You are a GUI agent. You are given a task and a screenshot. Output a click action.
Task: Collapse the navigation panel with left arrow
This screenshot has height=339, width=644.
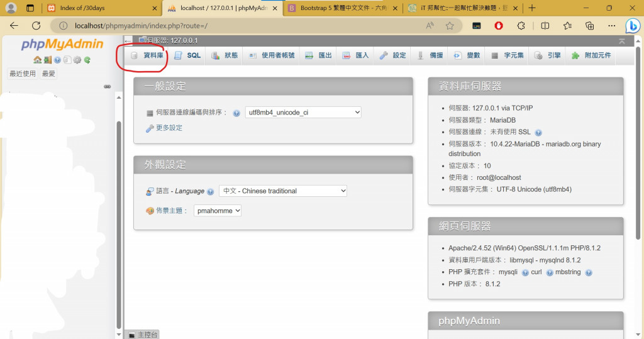pyautogui.click(x=128, y=41)
